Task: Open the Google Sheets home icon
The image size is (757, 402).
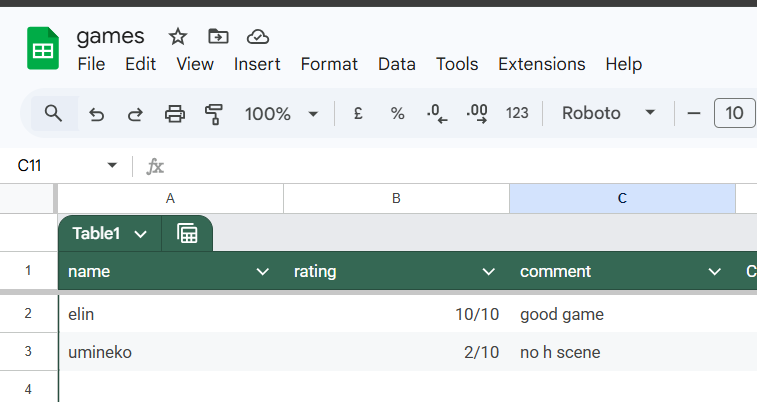Action: (x=43, y=48)
